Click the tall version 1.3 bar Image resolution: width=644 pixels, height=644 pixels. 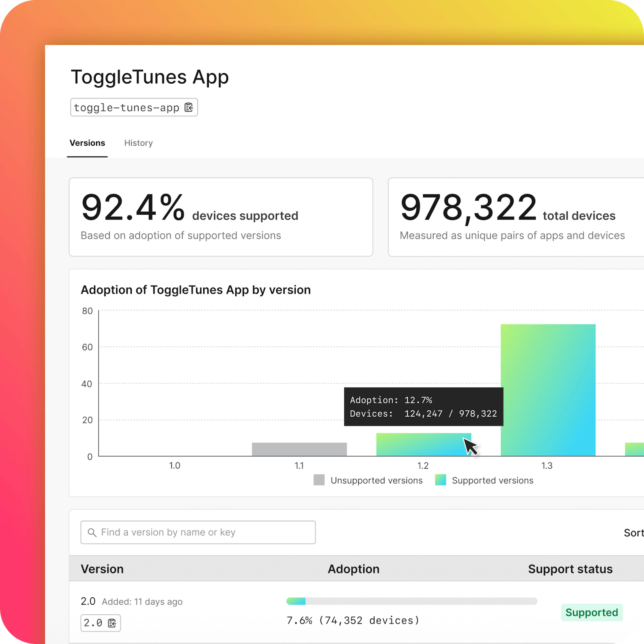[548, 390]
